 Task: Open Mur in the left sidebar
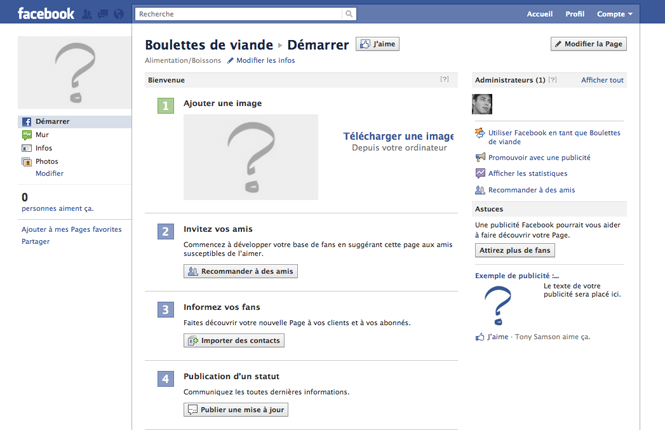[42, 135]
